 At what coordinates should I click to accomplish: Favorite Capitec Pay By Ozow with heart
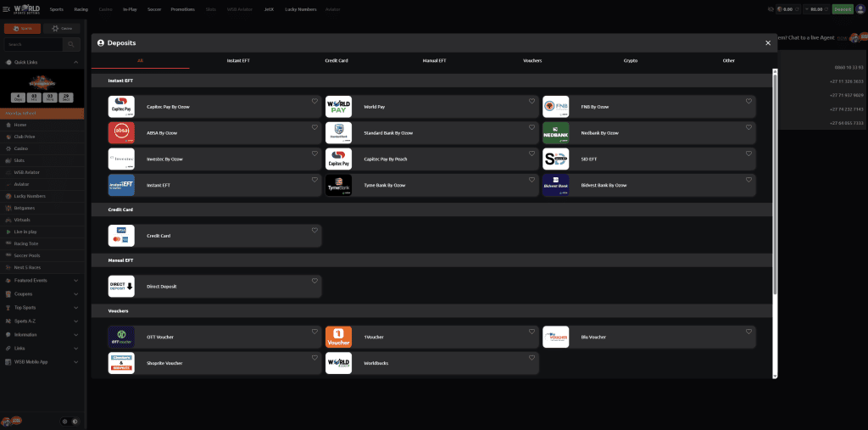(314, 102)
